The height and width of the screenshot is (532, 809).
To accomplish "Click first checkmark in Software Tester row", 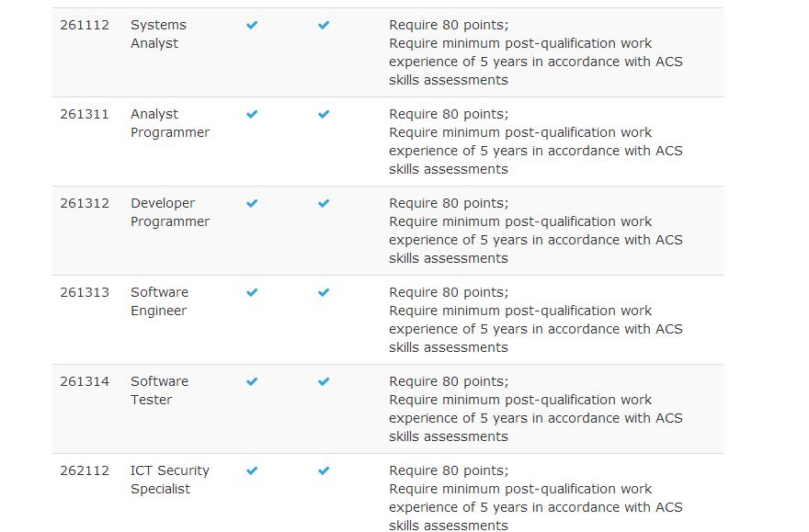I will tap(252, 381).
